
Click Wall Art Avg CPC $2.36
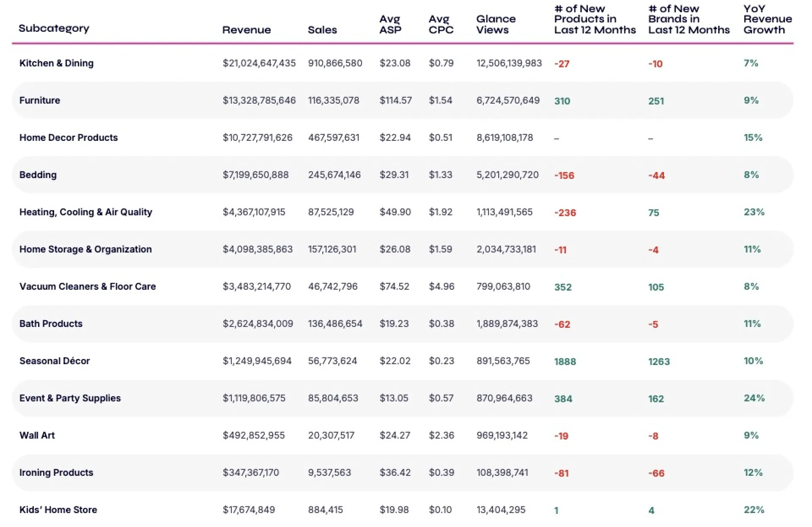(x=442, y=435)
